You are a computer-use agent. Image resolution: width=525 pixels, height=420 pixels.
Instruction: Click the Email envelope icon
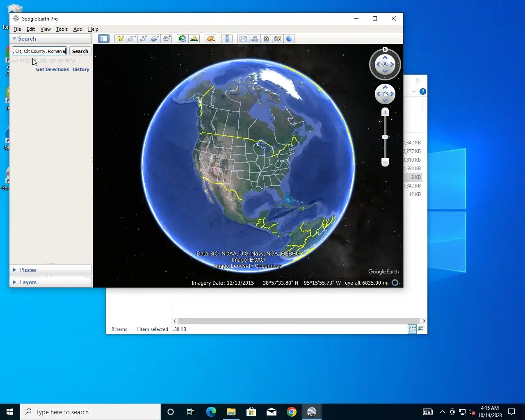[x=243, y=39]
